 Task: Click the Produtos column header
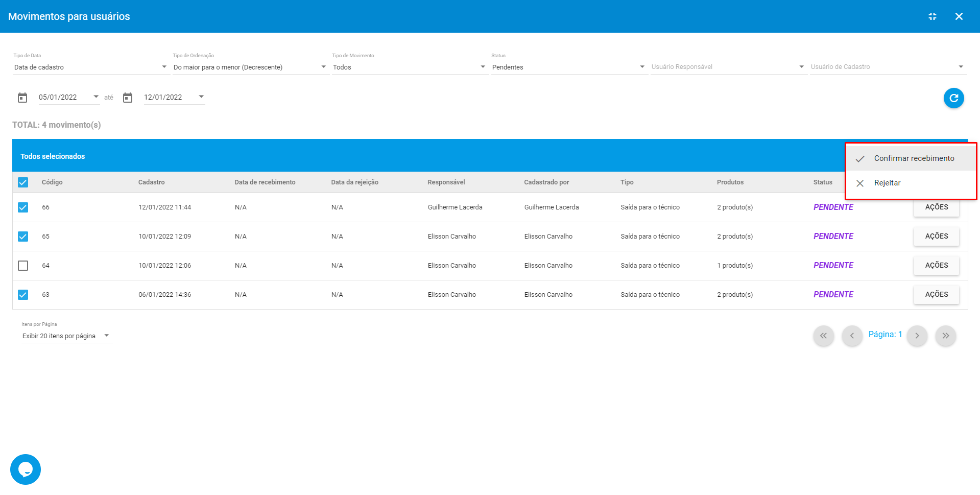click(730, 182)
